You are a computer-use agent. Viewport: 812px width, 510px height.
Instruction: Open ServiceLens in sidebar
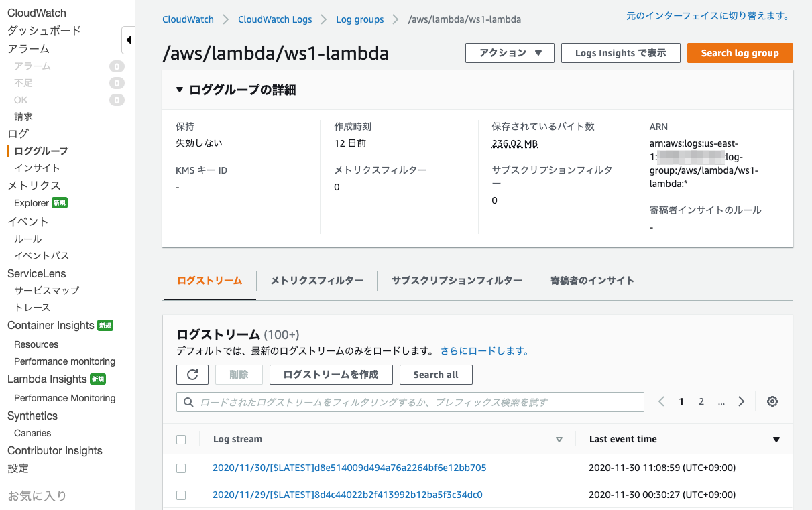(37, 274)
